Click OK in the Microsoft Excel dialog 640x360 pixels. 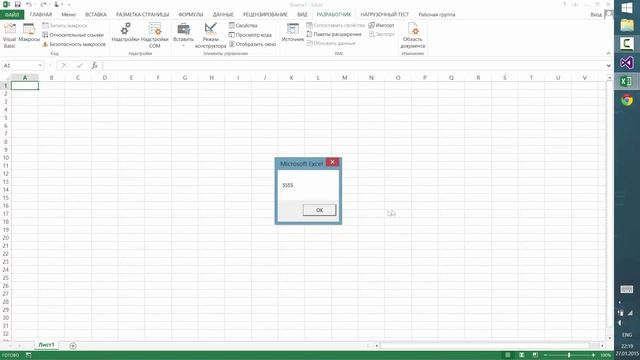point(320,210)
